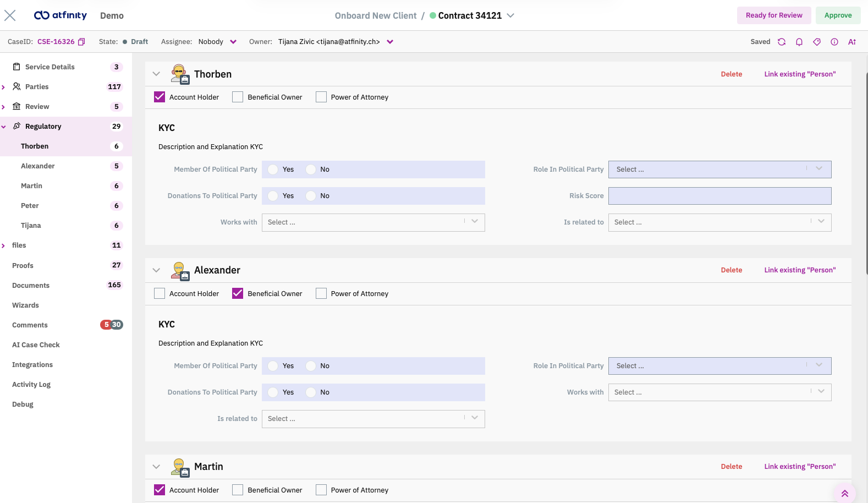This screenshot has height=503, width=868.
Task: Copy the CaseID CSE-16326 icon
Action: pyautogui.click(x=81, y=42)
